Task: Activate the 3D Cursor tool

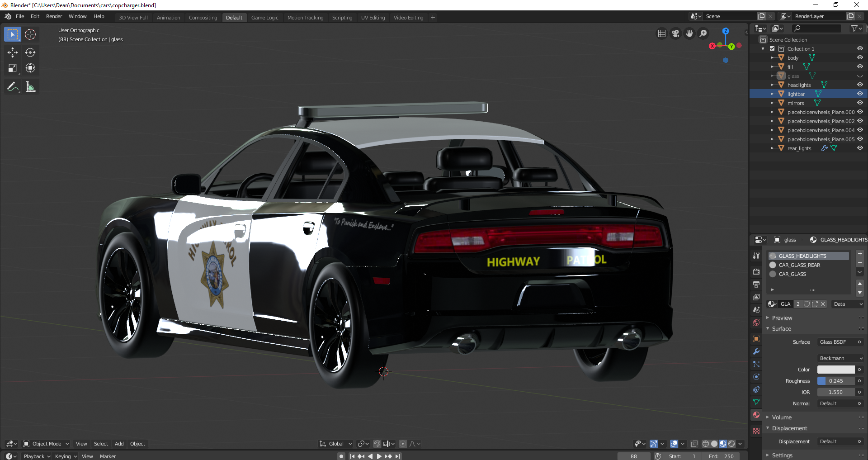Action: [x=30, y=34]
